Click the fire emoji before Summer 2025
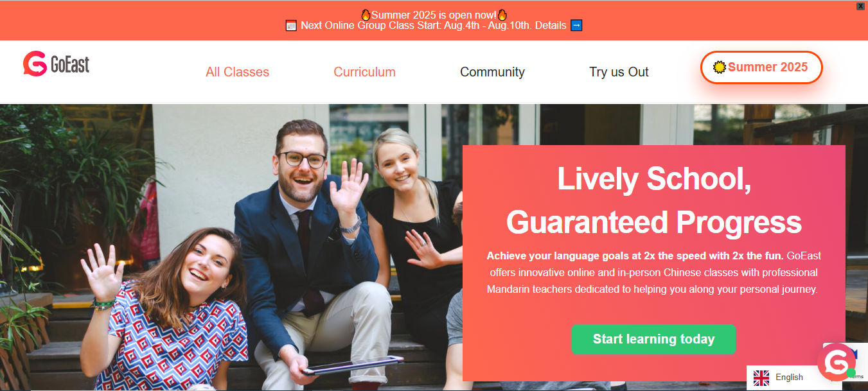This screenshot has width=868, height=391. coord(366,14)
